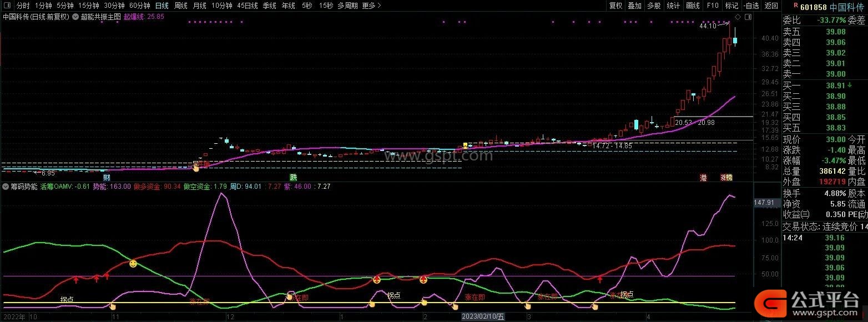Switch to the 日线 daily tab
The image size is (868, 322).
pos(162,6)
